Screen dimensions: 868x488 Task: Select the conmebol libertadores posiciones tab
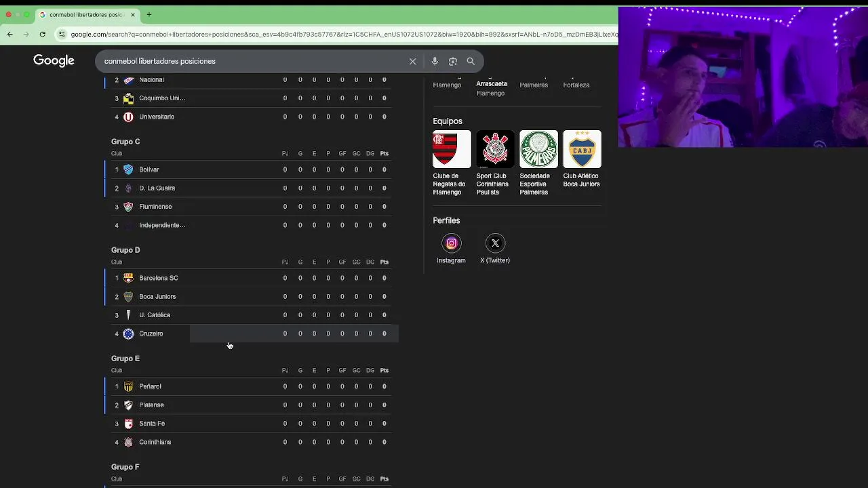[86, 14]
